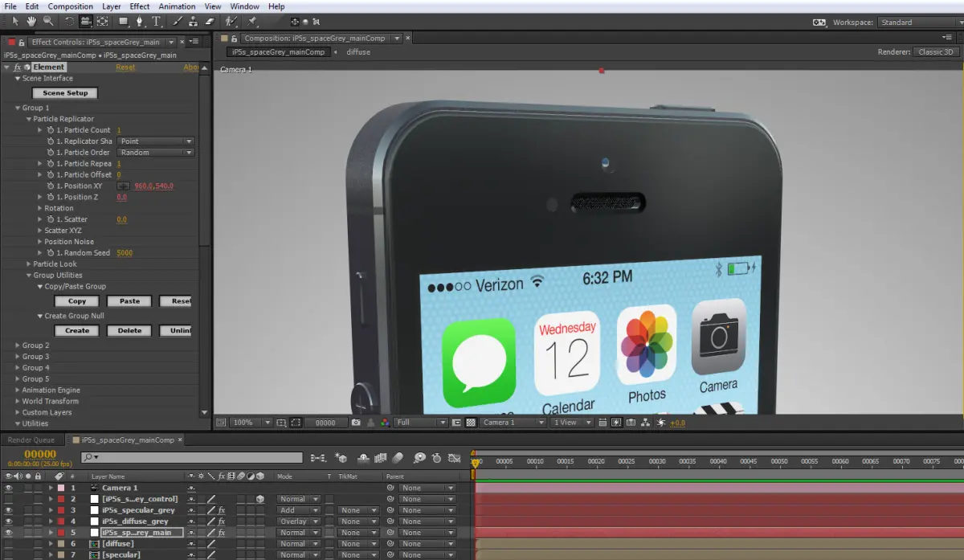This screenshot has height=560, width=964.
Task: Select the Brush tool
Action: click(x=178, y=22)
